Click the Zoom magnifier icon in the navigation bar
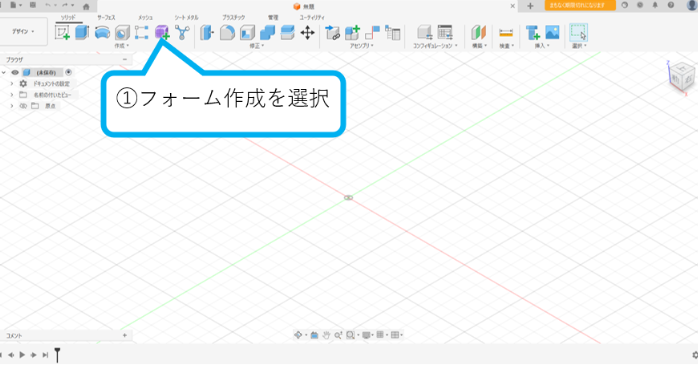This screenshot has width=698, height=365. click(x=338, y=335)
